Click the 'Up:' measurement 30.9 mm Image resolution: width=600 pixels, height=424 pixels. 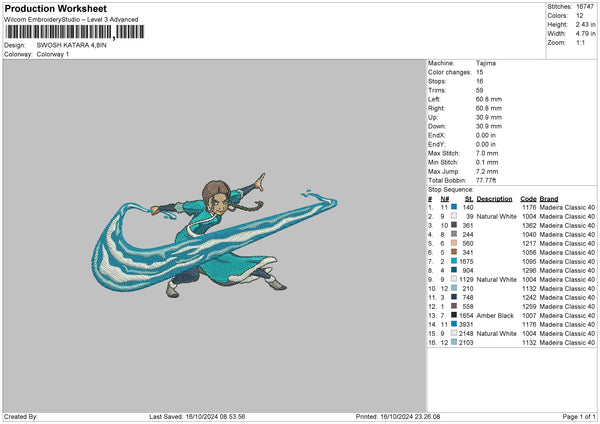tap(489, 117)
